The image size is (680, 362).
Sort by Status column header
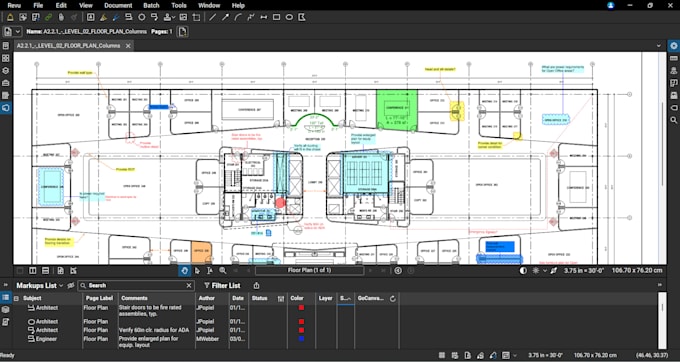pyautogui.click(x=260, y=298)
